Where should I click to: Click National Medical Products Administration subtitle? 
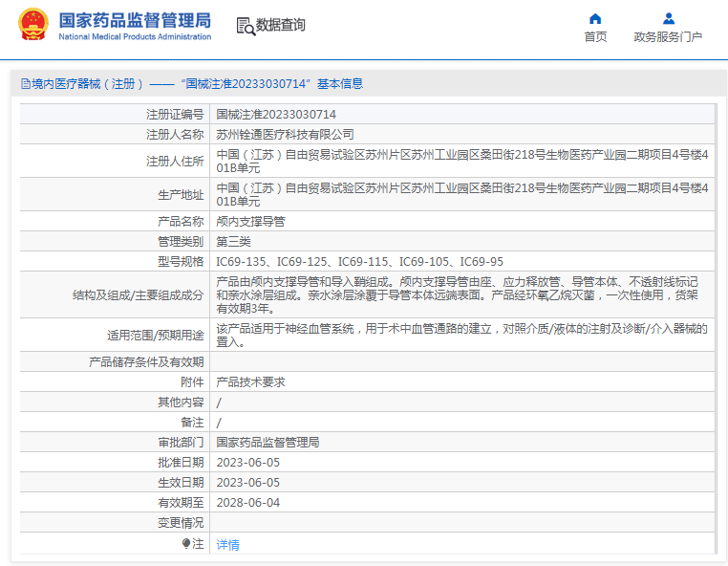point(135,36)
